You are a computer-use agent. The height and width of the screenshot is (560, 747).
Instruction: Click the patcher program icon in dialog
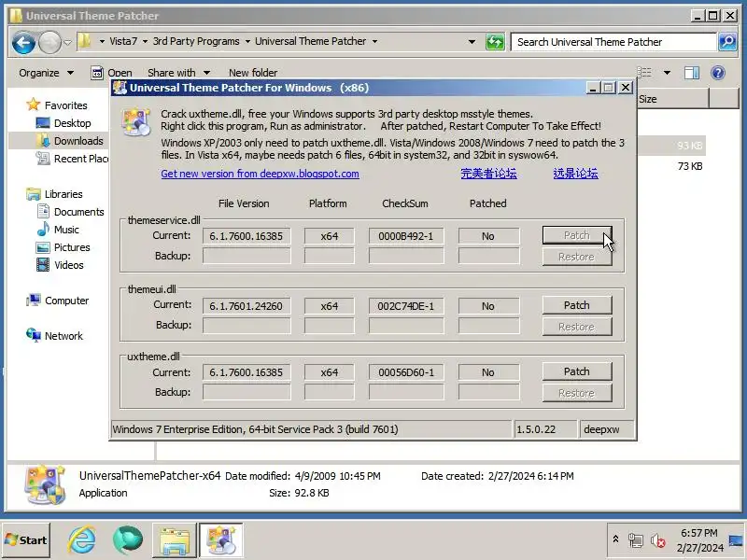(x=136, y=122)
